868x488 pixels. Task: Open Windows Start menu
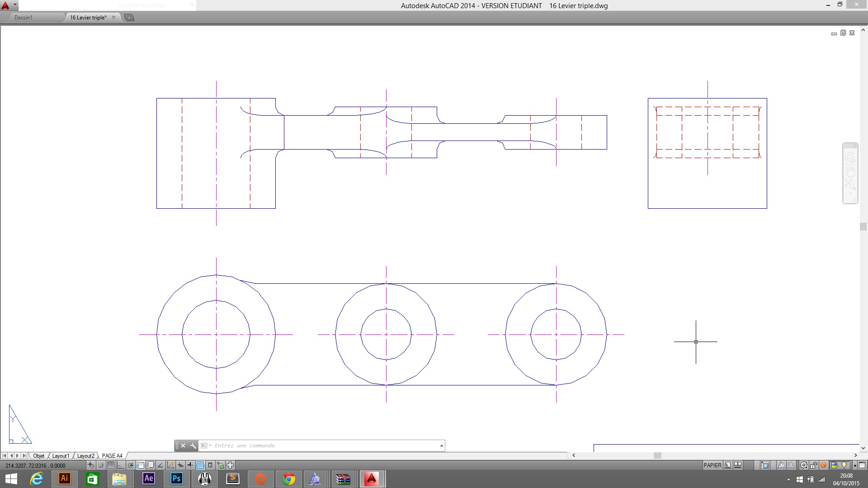(x=11, y=479)
